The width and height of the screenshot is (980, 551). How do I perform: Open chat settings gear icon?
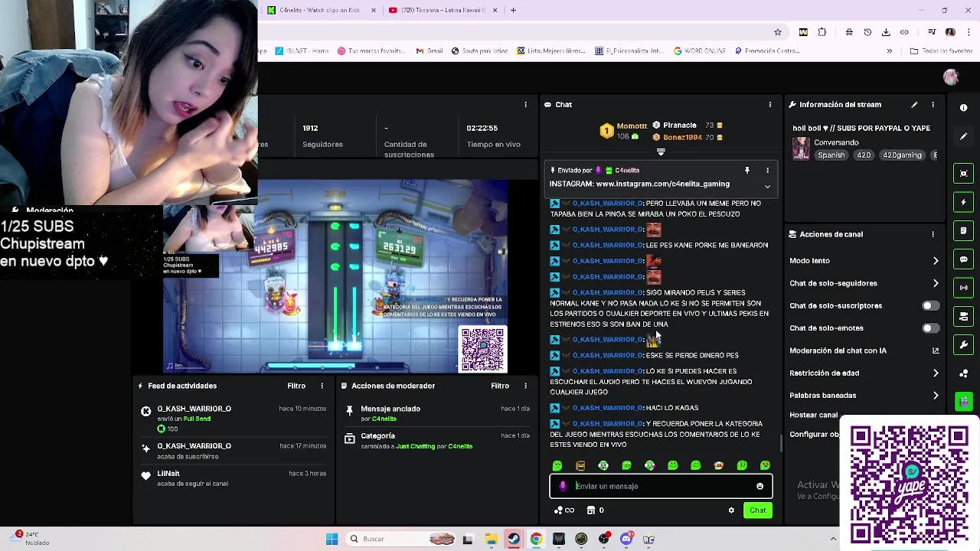[731, 510]
